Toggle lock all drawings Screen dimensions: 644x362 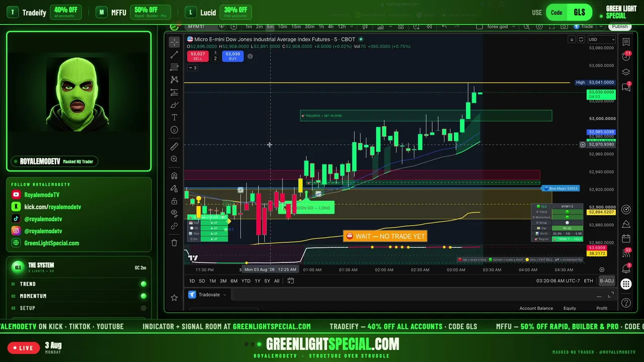[175, 201]
